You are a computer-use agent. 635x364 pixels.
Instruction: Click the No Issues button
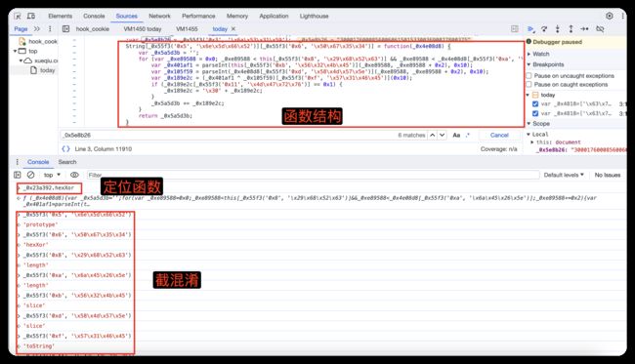coord(607,175)
